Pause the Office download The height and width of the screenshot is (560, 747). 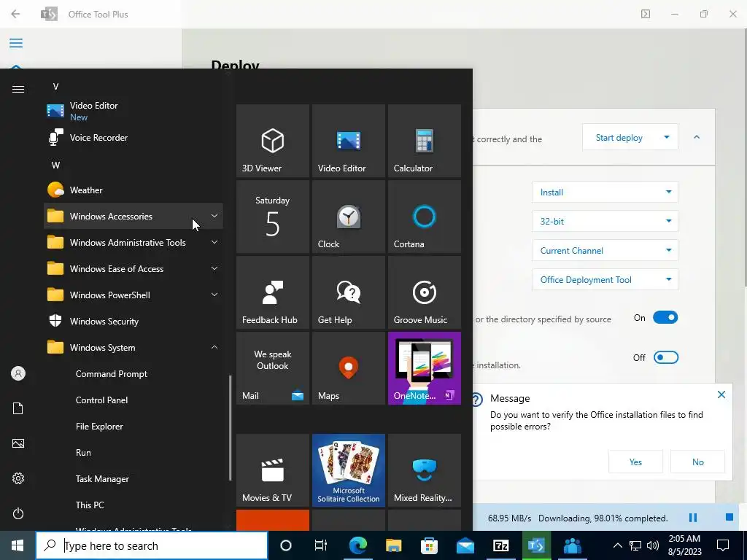pyautogui.click(x=693, y=517)
